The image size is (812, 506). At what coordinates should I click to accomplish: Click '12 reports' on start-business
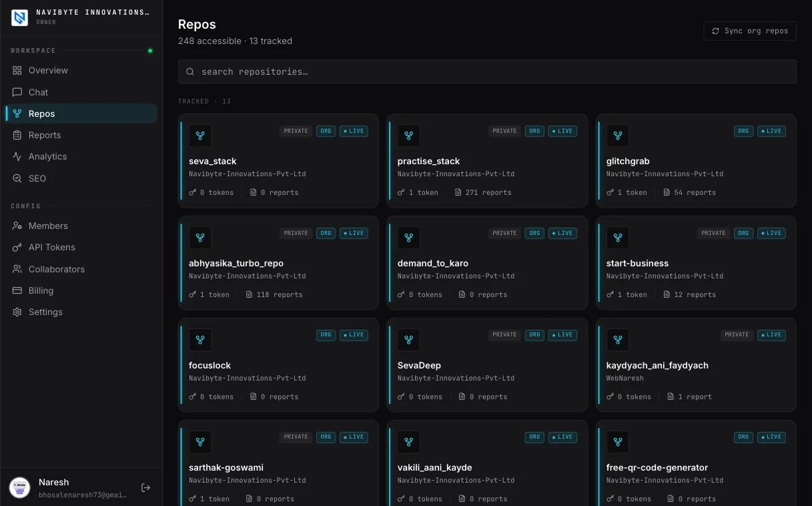click(x=689, y=294)
